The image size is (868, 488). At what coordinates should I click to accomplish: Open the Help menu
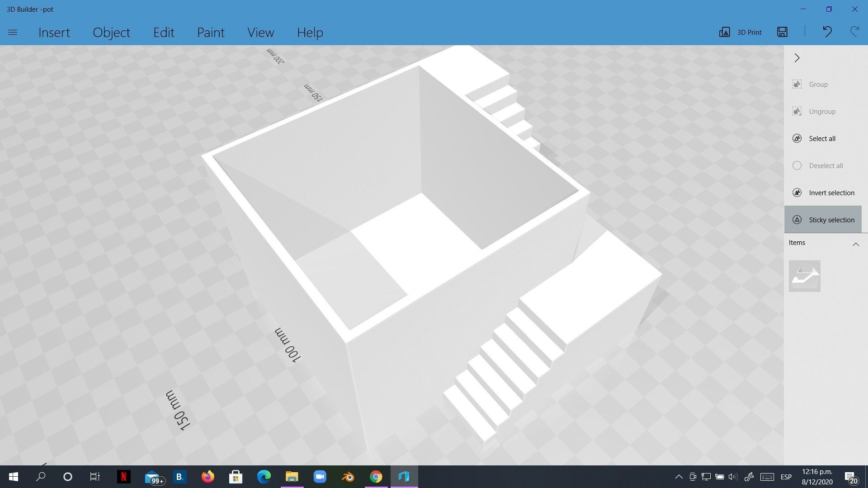point(310,33)
